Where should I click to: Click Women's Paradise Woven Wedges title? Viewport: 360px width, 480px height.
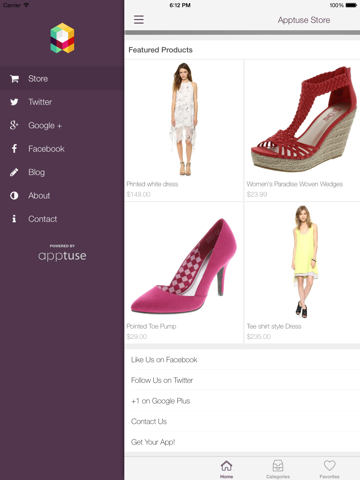coord(295,184)
